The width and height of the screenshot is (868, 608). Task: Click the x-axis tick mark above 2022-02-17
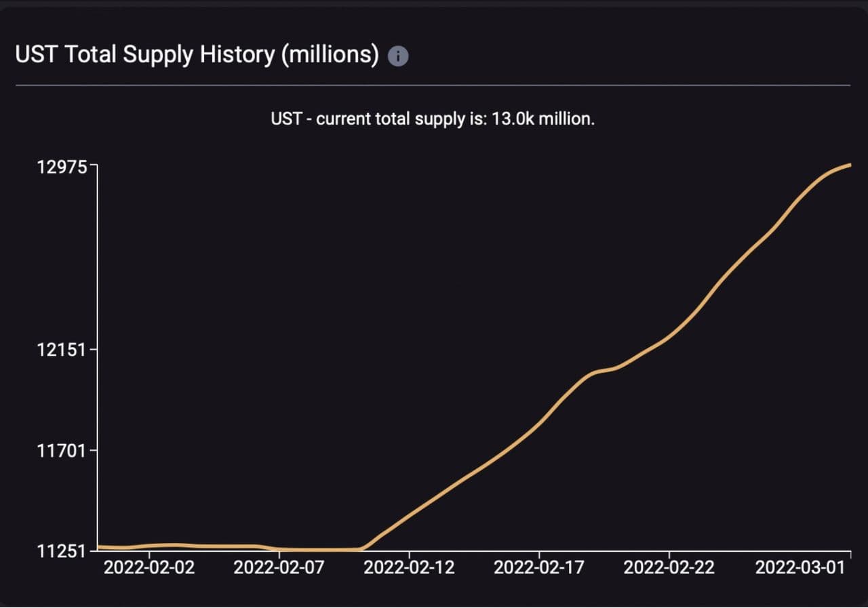click(540, 554)
